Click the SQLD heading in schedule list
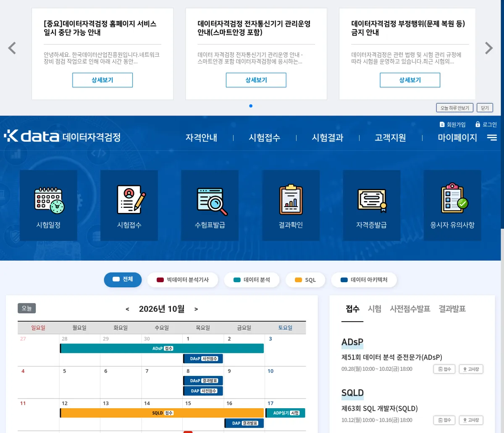Viewport: 504px width, 433px height. [352, 393]
